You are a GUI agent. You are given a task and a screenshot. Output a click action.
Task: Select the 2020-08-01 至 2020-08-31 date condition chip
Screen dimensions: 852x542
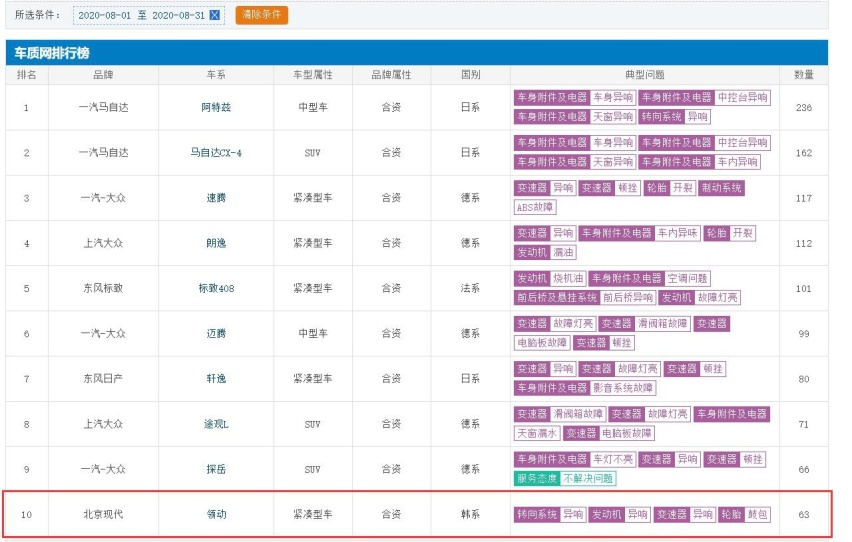pyautogui.click(x=148, y=15)
